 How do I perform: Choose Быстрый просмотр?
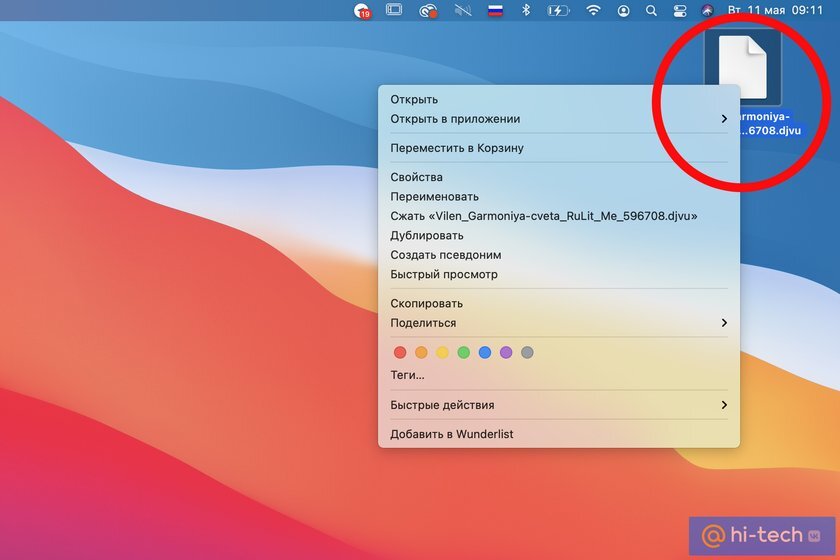(x=559, y=274)
